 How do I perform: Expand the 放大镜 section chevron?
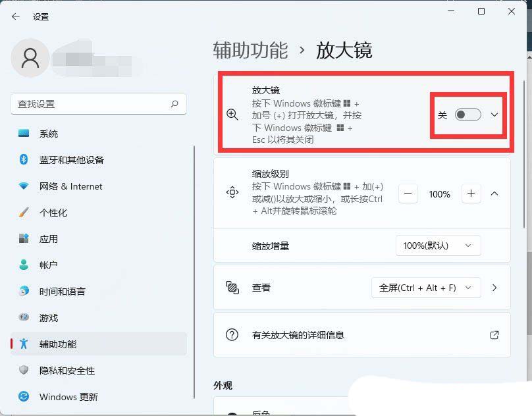coord(494,115)
